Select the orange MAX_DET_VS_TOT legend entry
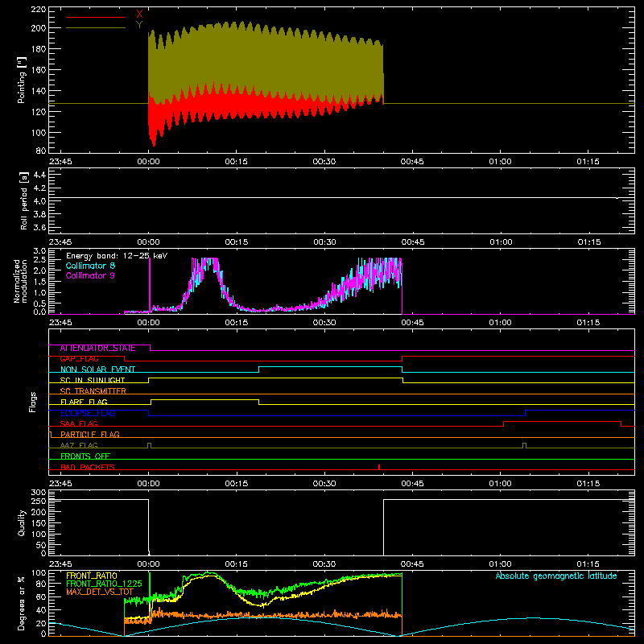This screenshot has height=644, width=644. [x=100, y=592]
